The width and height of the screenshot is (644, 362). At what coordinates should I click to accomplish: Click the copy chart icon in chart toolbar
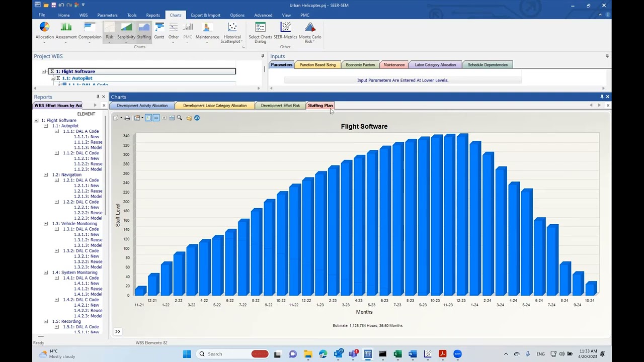[x=116, y=118]
